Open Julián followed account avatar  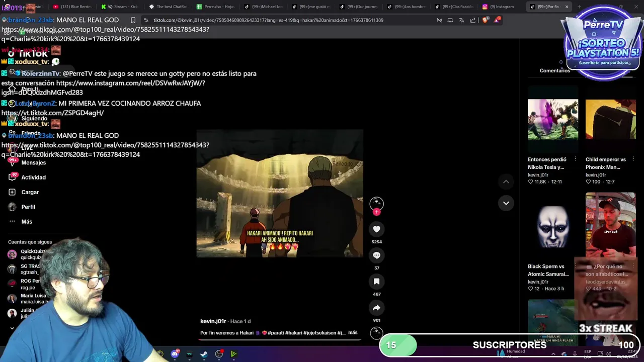(12, 313)
